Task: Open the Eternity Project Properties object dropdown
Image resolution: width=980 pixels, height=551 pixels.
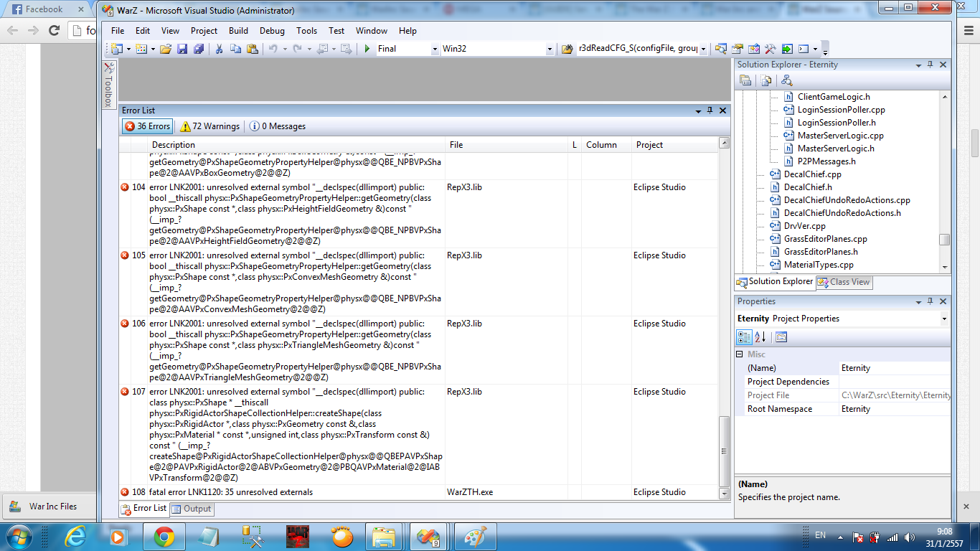Action: click(x=944, y=319)
